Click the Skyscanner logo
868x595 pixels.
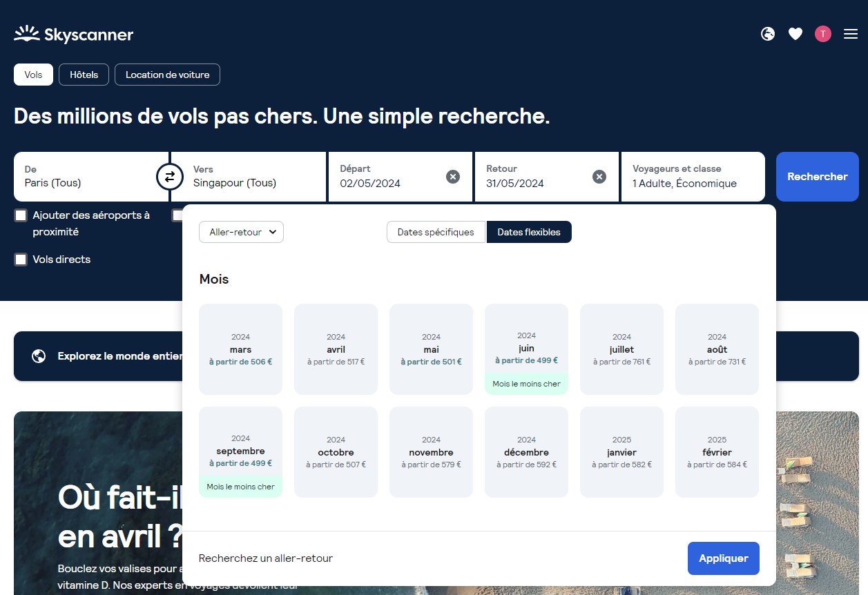(x=73, y=33)
